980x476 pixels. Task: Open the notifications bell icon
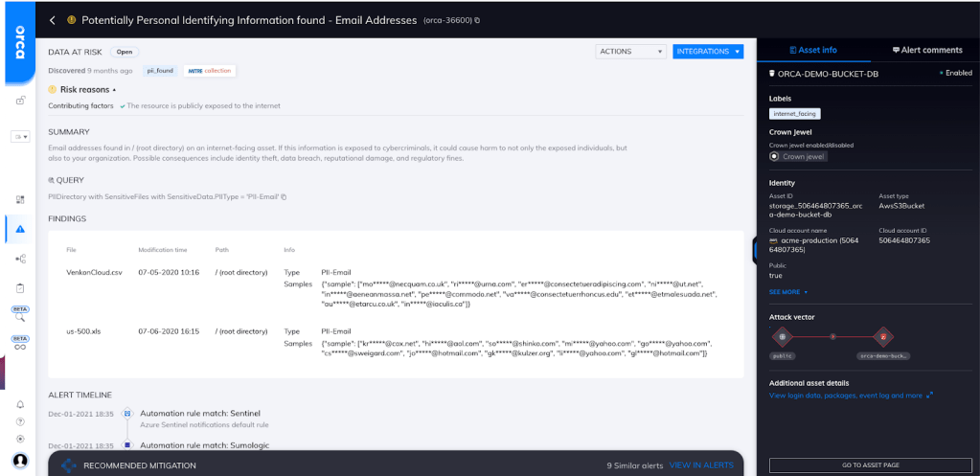tap(20, 404)
